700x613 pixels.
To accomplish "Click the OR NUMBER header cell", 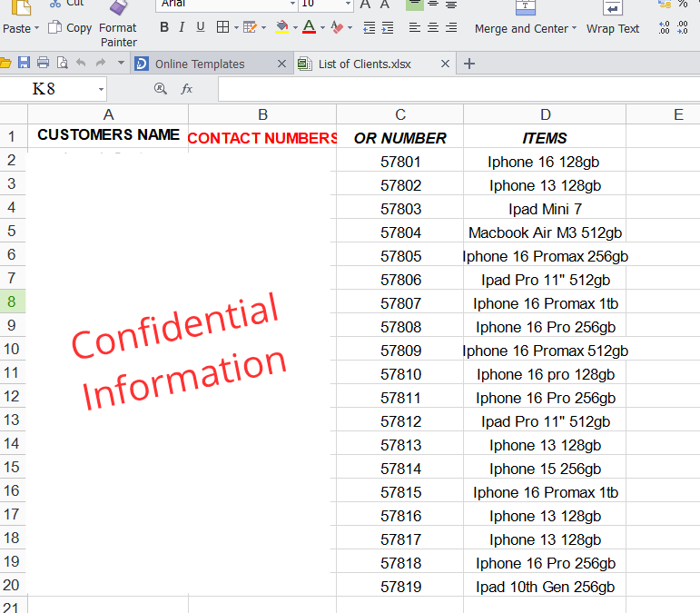I will point(400,137).
